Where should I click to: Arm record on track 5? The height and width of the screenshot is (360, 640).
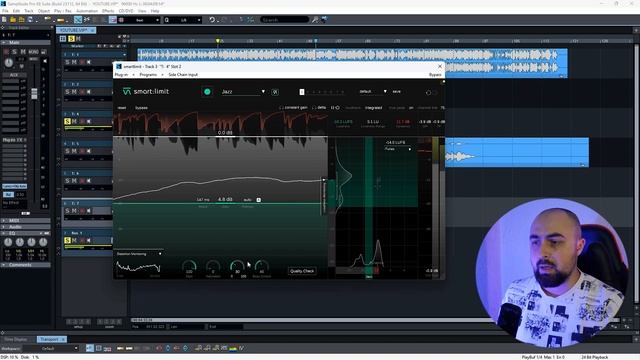pyautogui.click(x=82, y=181)
